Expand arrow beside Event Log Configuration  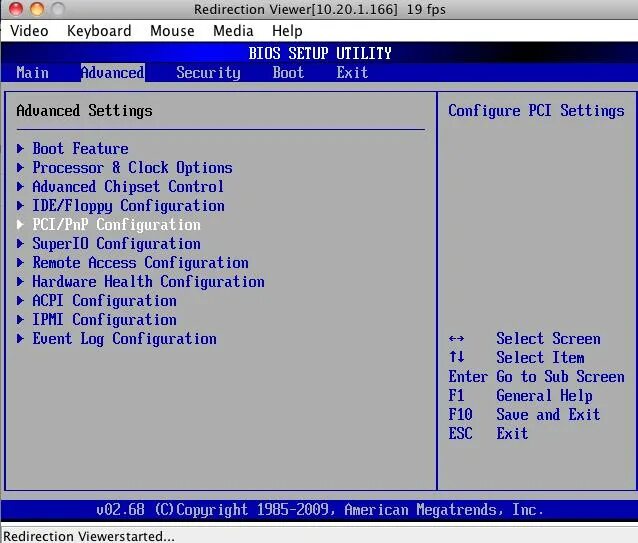(x=20, y=338)
